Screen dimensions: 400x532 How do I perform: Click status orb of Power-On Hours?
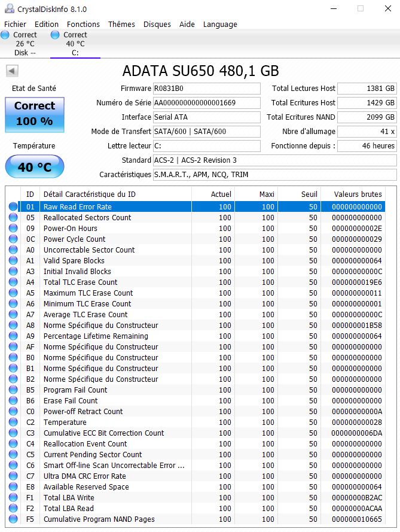click(13, 228)
